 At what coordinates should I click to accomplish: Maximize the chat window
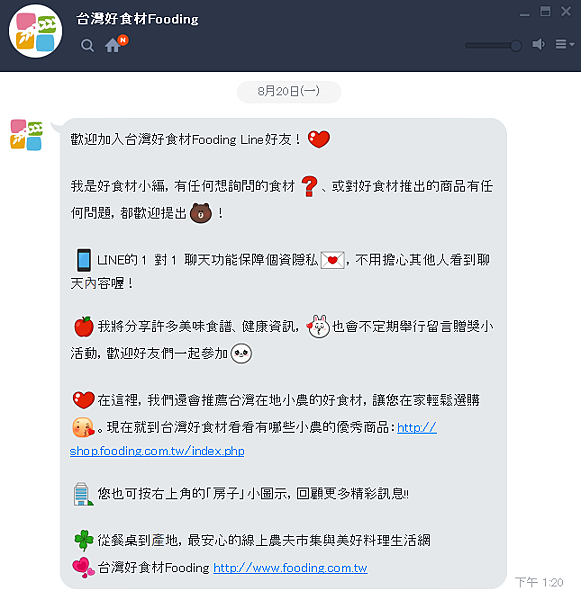click(x=545, y=11)
